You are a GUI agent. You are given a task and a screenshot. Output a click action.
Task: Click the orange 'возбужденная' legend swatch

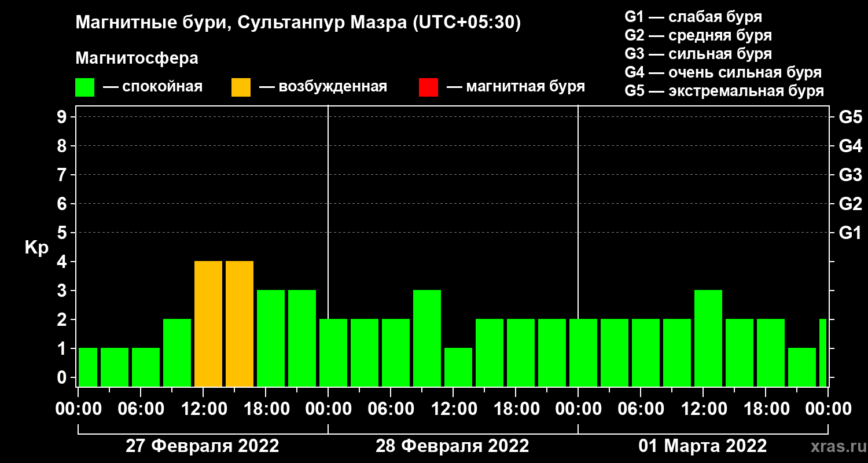241,87
